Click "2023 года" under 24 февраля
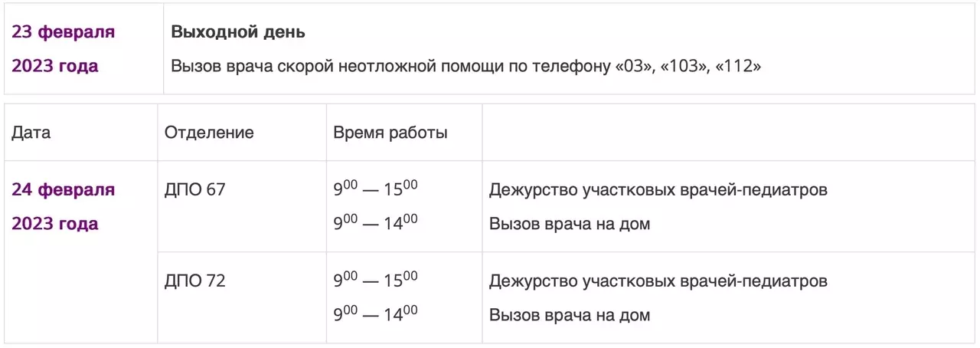Image resolution: width=980 pixels, height=348 pixels. [55, 224]
